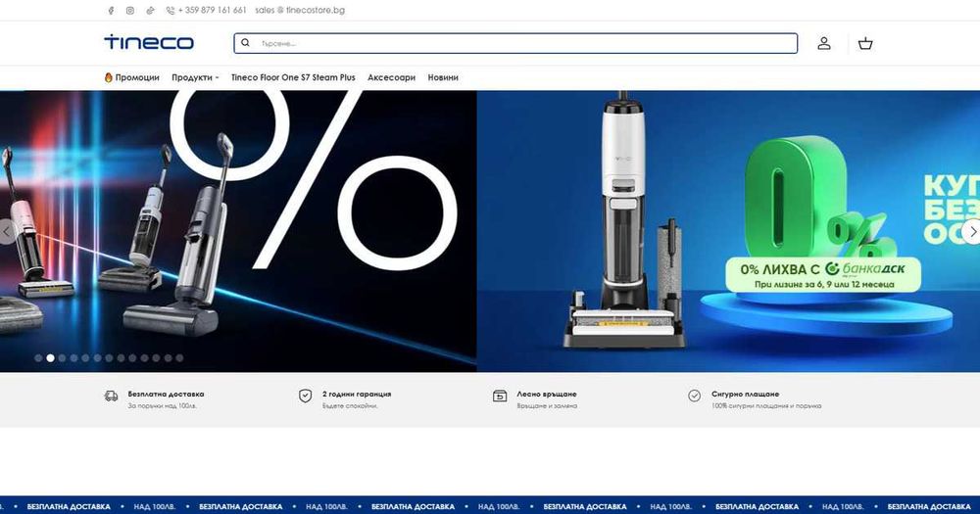
Task: Open the shopping basket icon
Action: pos(865,43)
